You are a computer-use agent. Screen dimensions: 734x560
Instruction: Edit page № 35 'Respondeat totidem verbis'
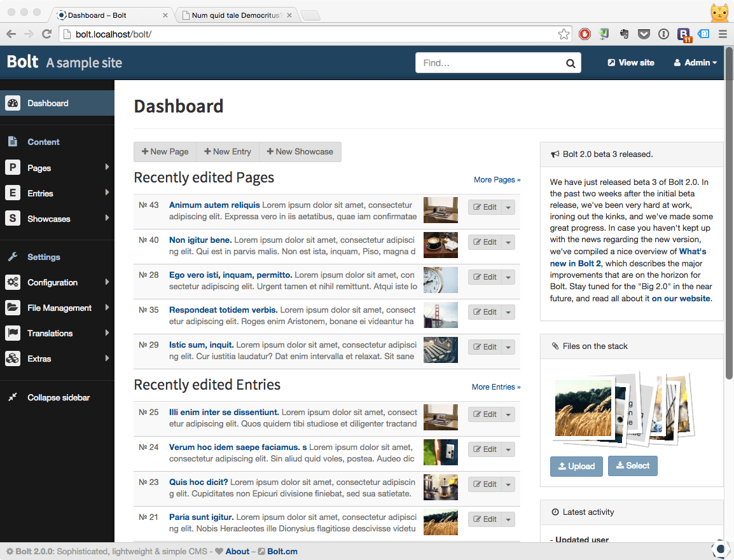485,312
